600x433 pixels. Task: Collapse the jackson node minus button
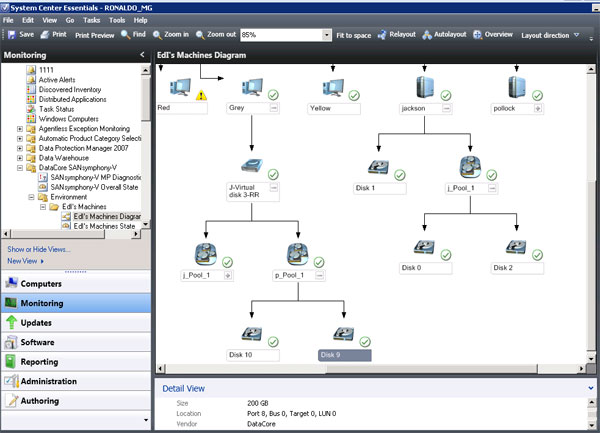tap(446, 109)
